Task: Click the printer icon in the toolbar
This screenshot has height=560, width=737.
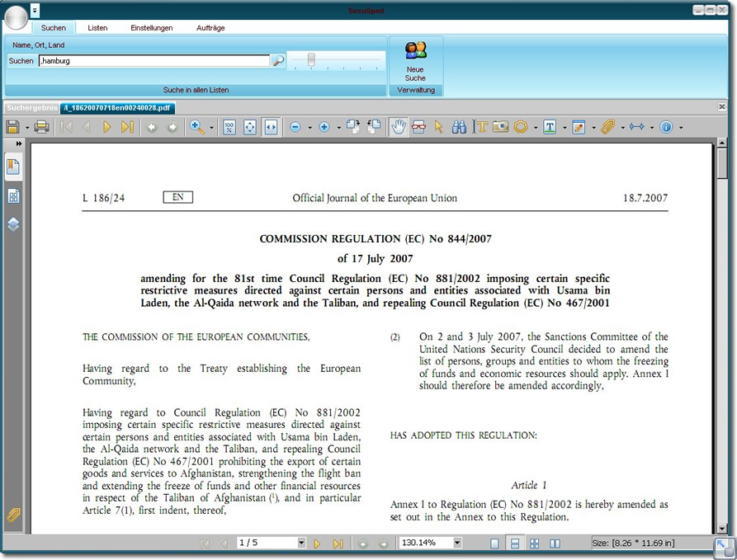Action: pyautogui.click(x=41, y=127)
